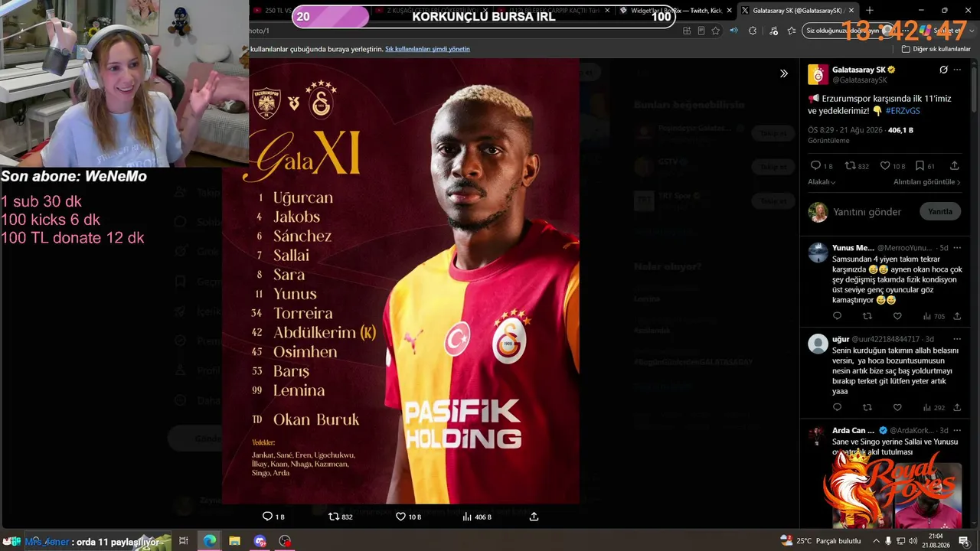Like Yunus Me...'s comment
The image size is (980, 551).
897,316
